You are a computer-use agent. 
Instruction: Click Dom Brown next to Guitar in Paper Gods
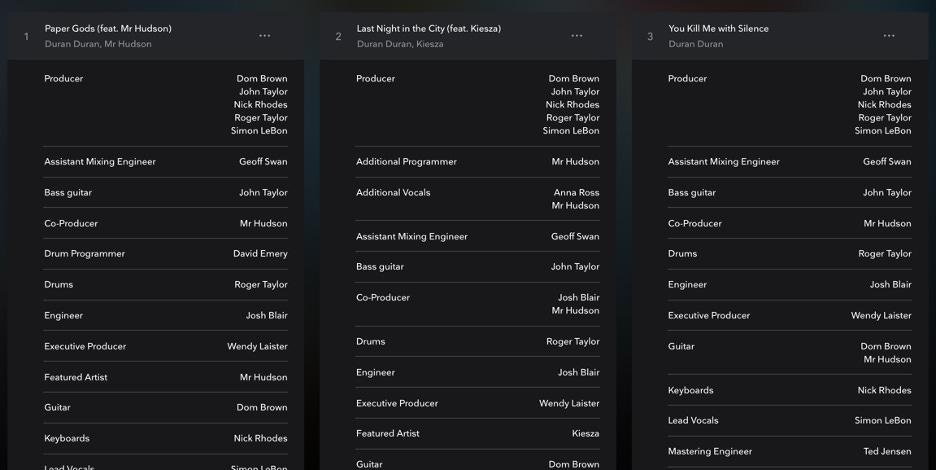pyautogui.click(x=261, y=407)
